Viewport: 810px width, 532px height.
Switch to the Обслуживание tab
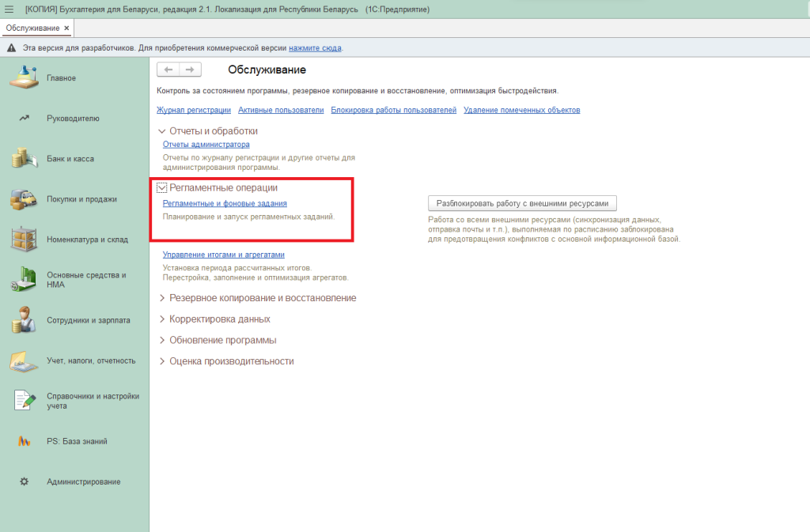tap(32, 28)
